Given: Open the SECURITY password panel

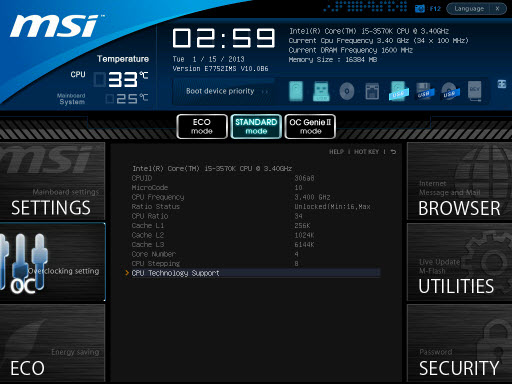Looking at the screenshot, I should click(459, 343).
